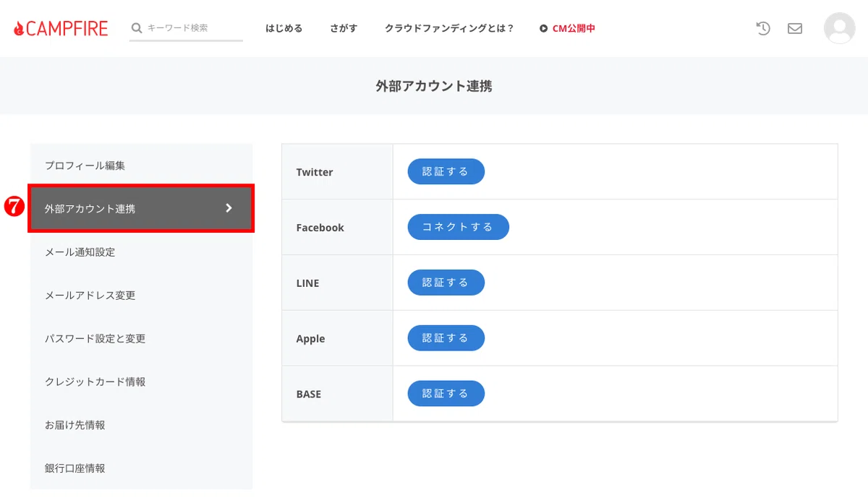Click 認証する button for BASE

[x=446, y=394]
